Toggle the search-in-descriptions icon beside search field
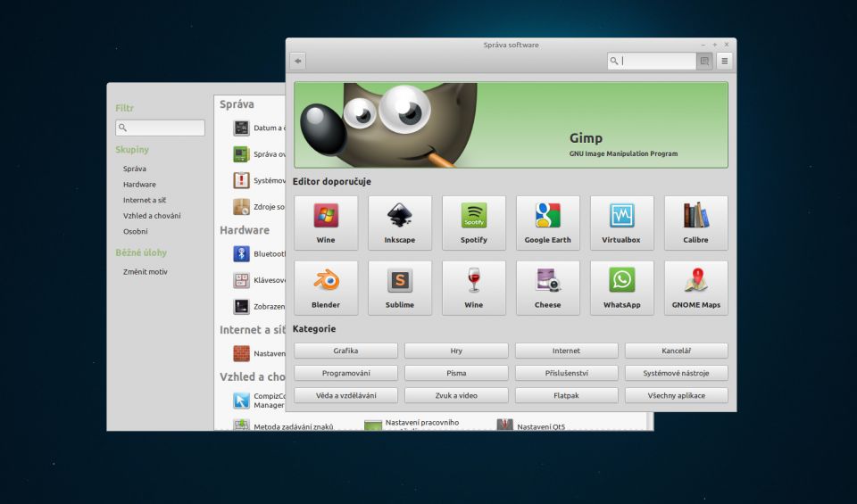The image size is (857, 504). 704,62
